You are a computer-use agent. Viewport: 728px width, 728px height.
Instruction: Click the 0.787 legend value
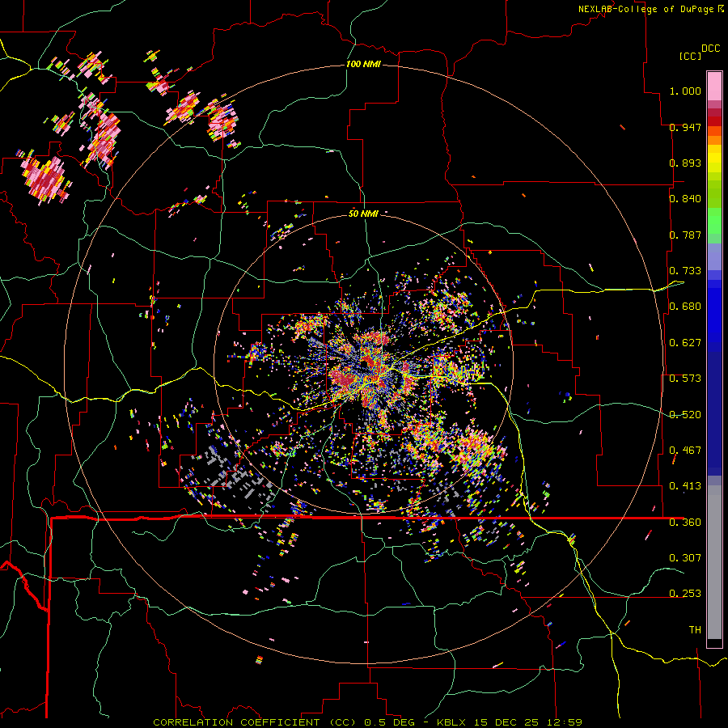coord(685,235)
